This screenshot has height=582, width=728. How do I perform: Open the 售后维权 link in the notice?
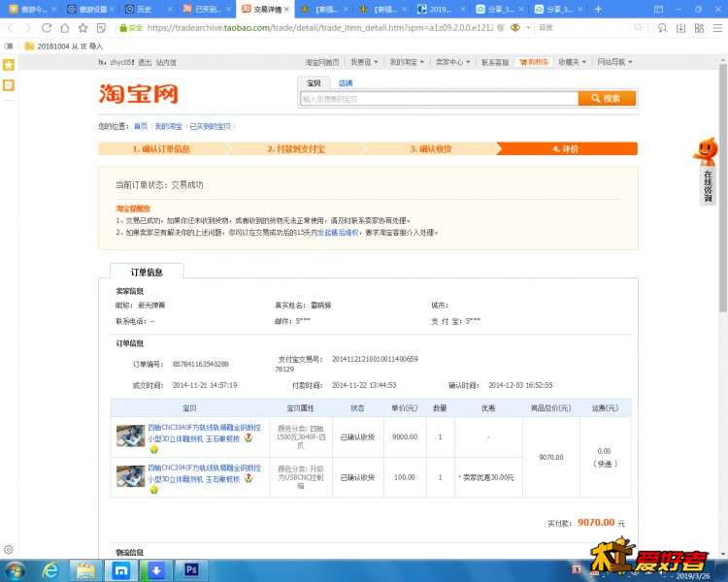338,233
